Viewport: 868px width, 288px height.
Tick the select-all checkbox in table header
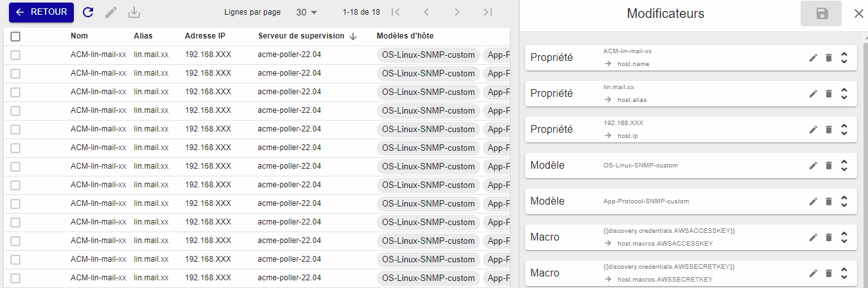(x=15, y=37)
